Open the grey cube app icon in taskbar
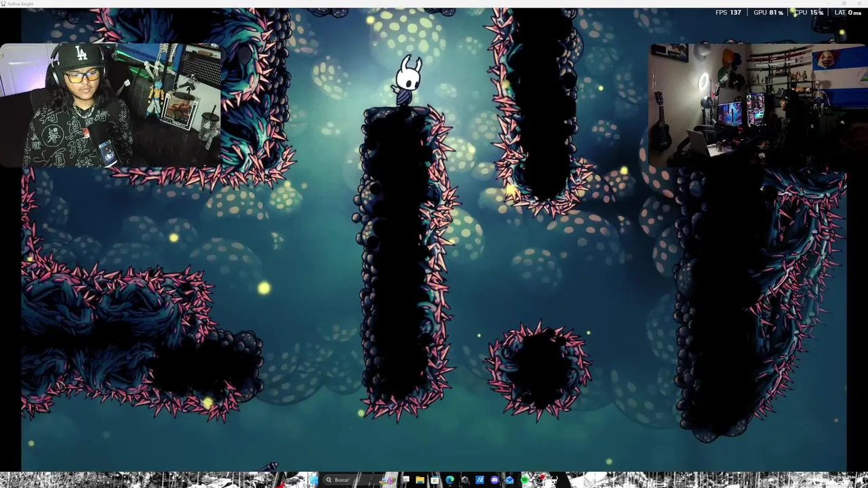868x488 pixels. point(465,480)
